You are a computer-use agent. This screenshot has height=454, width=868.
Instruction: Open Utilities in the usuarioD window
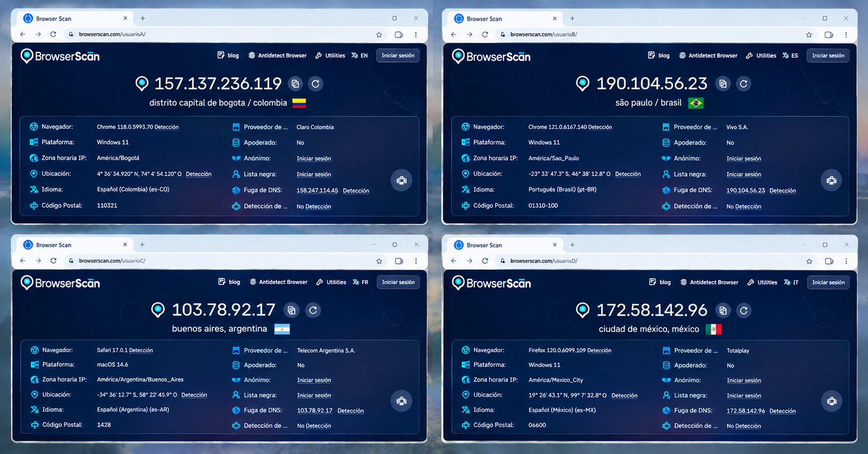coord(762,282)
